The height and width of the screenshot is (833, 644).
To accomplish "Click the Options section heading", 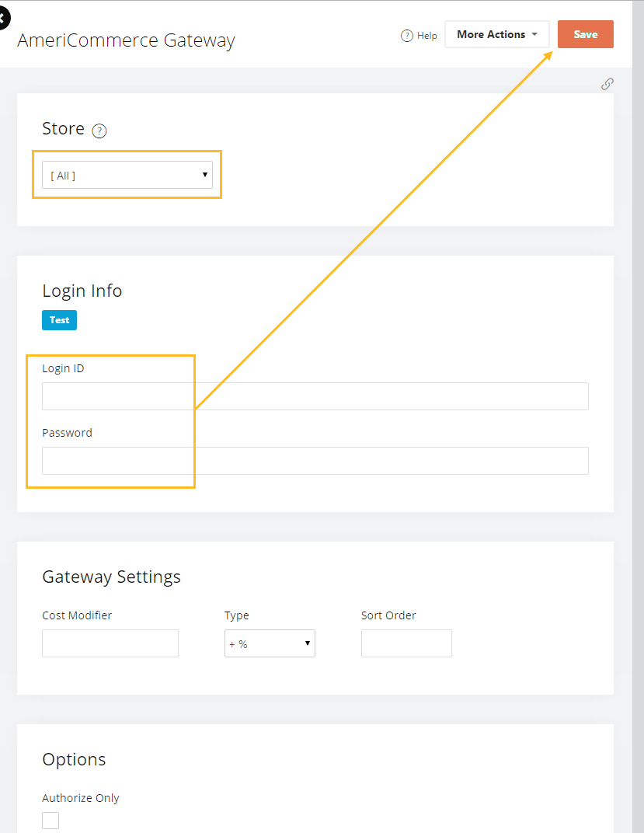I will coord(74,759).
